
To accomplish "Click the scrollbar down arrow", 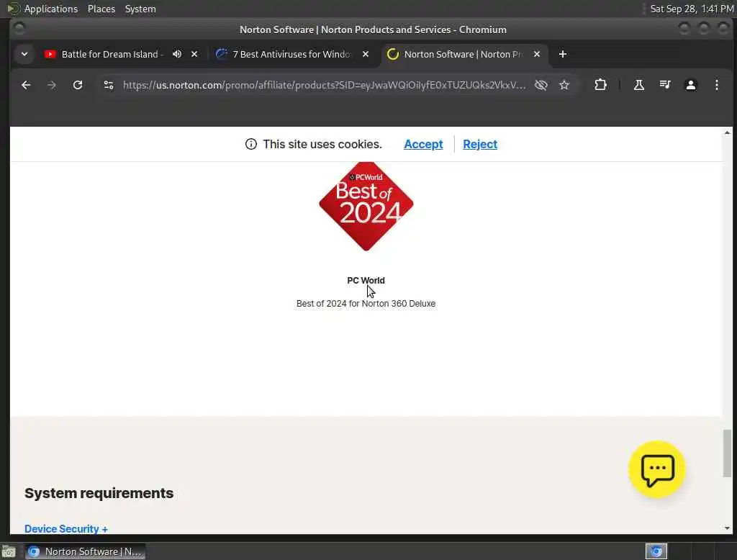I will point(727,528).
